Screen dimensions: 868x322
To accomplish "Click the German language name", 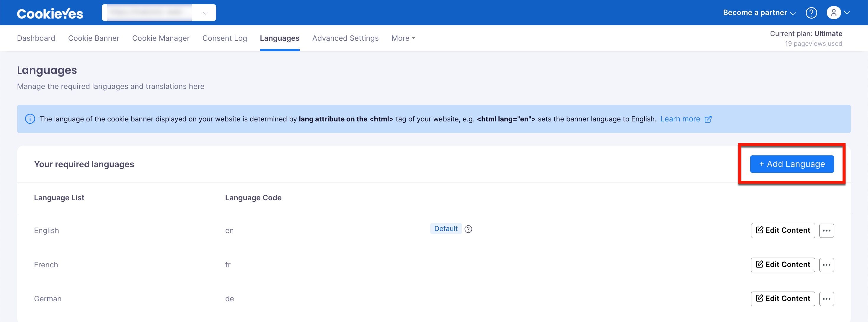I will click(48, 299).
